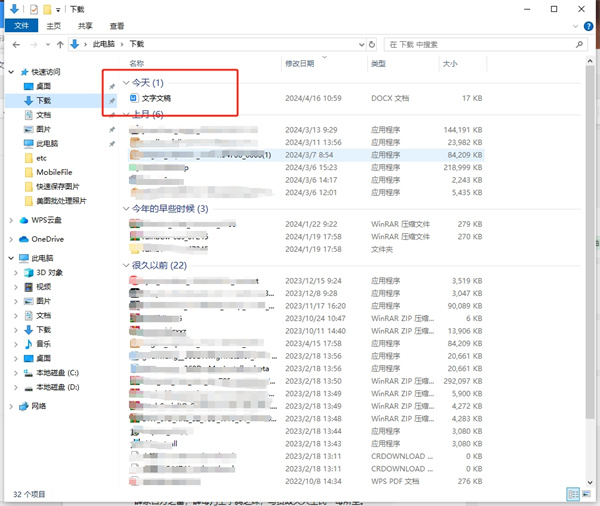This screenshot has height=506, width=600.
Task: Click the refresh button beside address bar
Action: 372,45
